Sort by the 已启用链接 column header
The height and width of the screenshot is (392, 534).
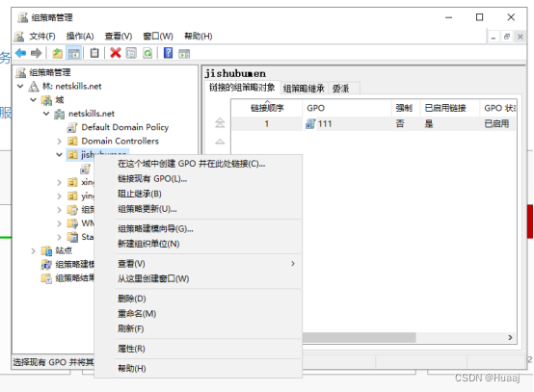click(450, 108)
